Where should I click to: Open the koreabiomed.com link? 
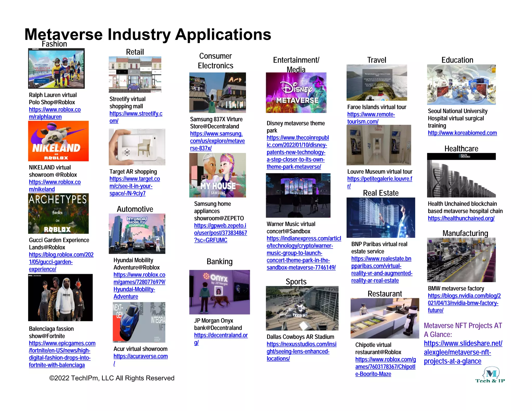tap(462, 133)
